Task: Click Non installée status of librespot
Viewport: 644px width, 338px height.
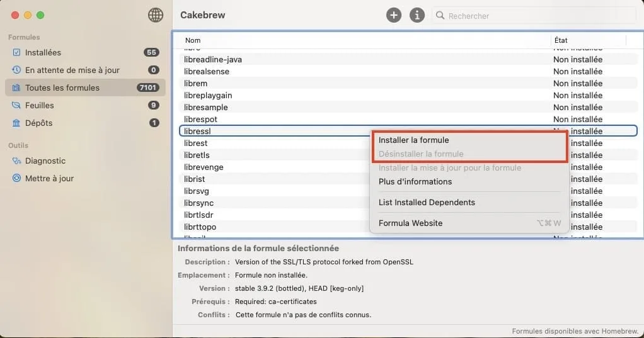Action: tap(577, 120)
